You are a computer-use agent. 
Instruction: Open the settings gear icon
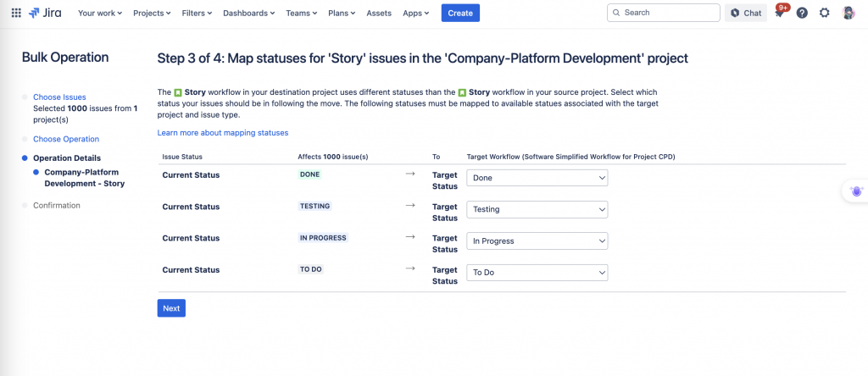coord(824,13)
